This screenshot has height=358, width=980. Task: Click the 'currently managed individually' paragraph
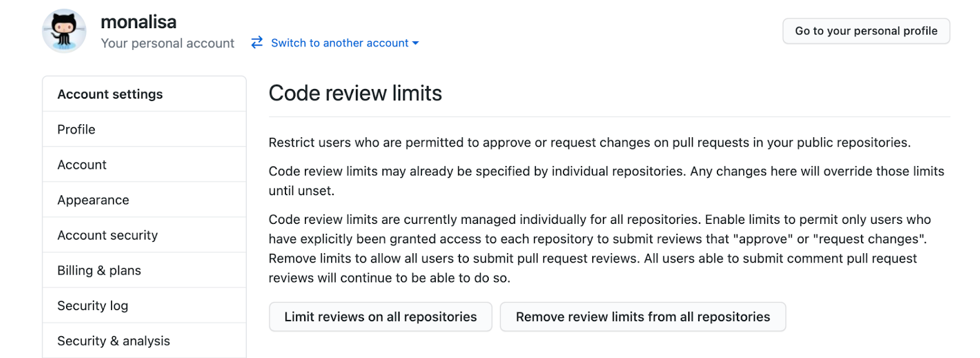pos(600,249)
